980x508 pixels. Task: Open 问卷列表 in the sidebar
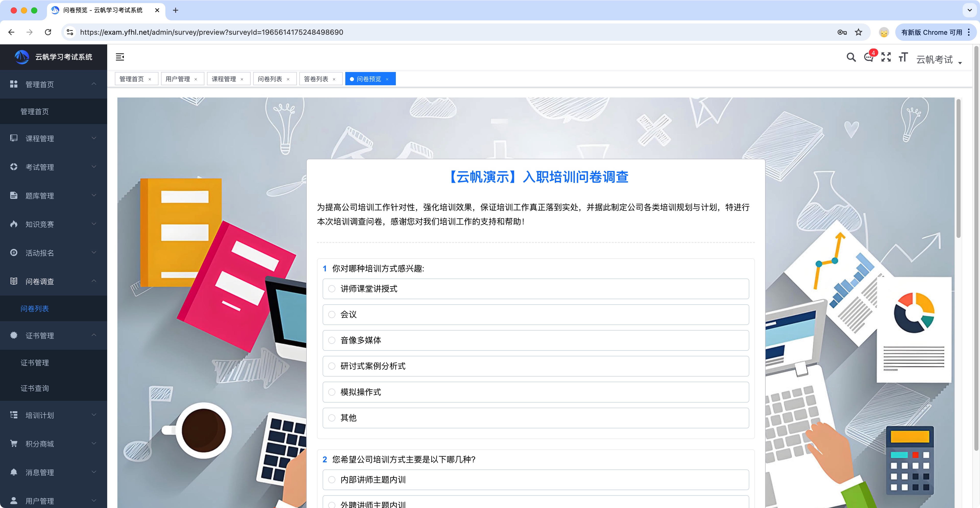pyautogui.click(x=35, y=309)
